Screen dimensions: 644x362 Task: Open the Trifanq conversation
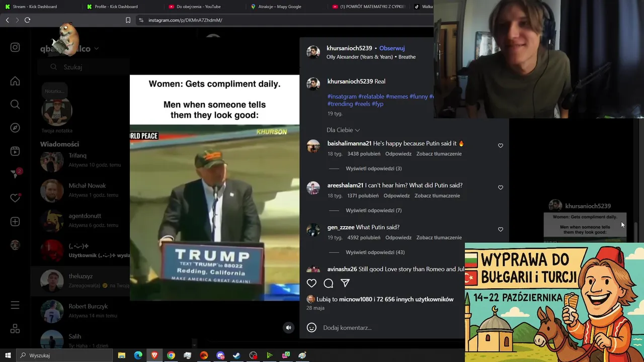(x=80, y=161)
